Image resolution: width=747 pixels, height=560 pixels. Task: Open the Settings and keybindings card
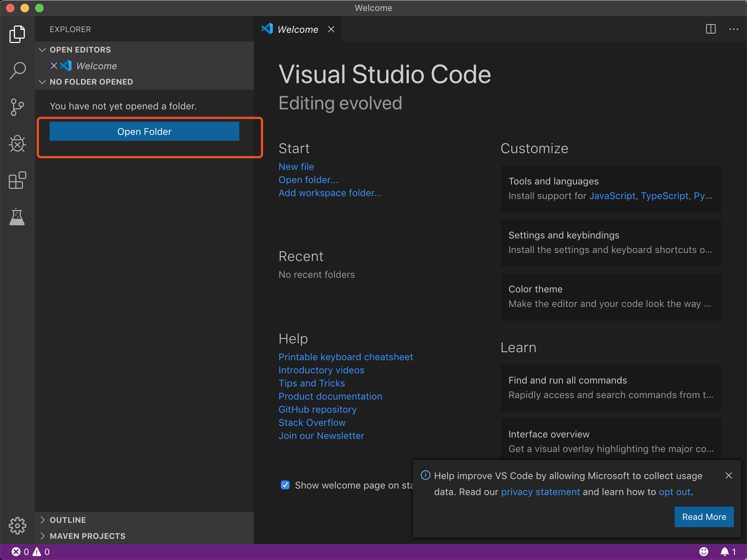coord(611,242)
